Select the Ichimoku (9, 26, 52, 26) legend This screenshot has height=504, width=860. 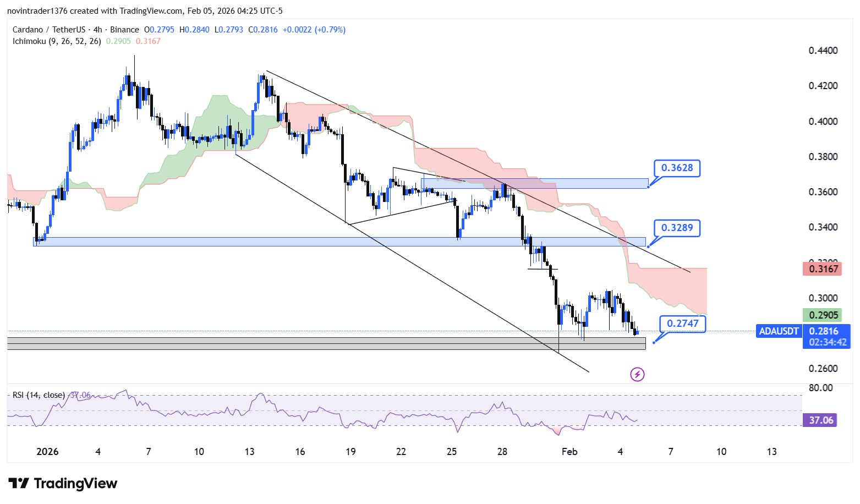click(x=57, y=41)
